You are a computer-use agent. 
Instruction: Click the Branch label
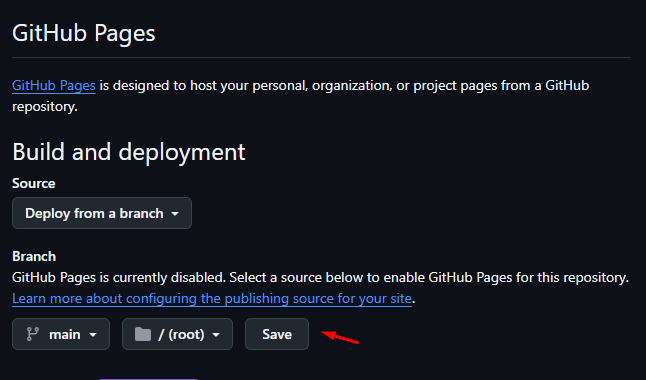point(34,256)
